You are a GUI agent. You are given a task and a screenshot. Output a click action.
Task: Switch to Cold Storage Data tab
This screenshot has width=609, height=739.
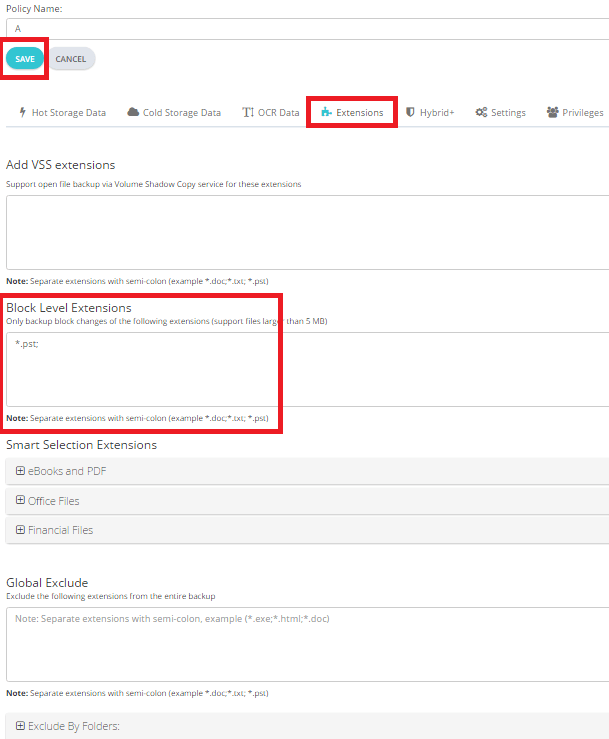click(x=174, y=113)
